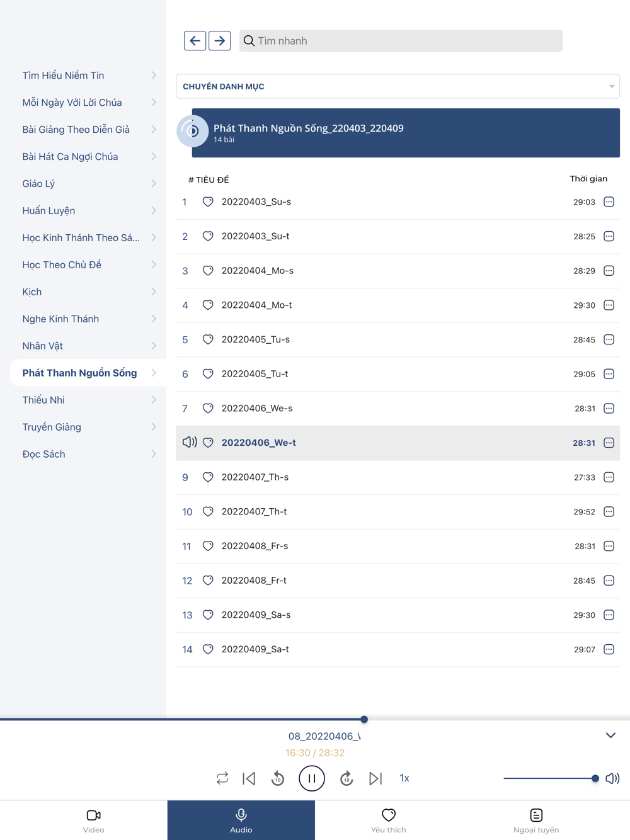This screenshot has height=840, width=630.
Task: Favorite track 20220403_Su-s with heart
Action: pos(208,202)
